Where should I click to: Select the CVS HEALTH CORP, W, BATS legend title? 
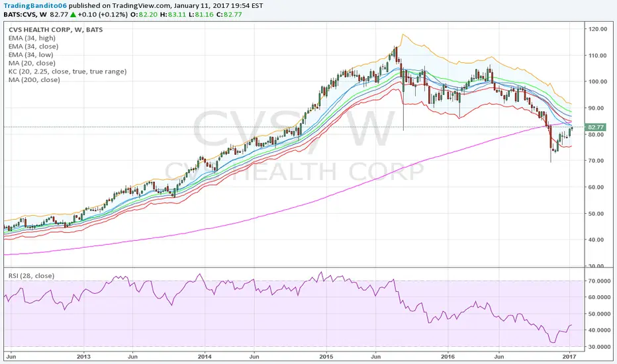(56, 30)
